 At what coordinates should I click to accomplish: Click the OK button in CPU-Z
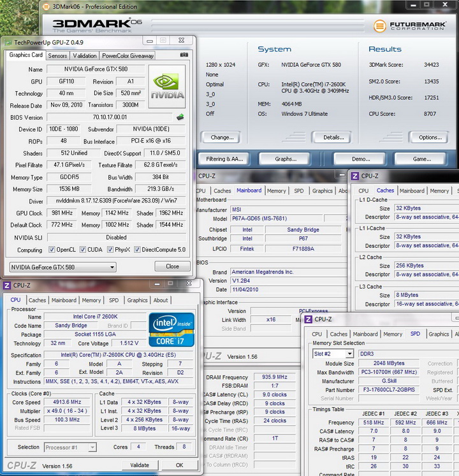[x=180, y=465]
